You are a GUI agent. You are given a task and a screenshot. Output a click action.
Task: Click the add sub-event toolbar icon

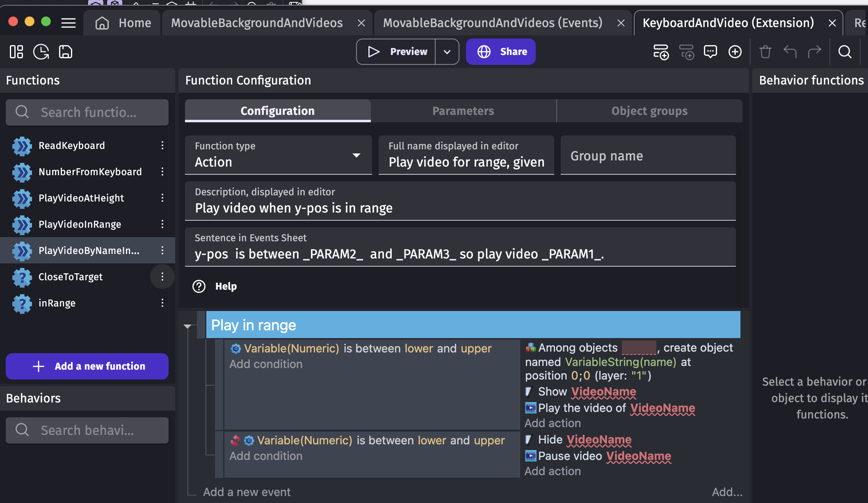[x=686, y=52]
